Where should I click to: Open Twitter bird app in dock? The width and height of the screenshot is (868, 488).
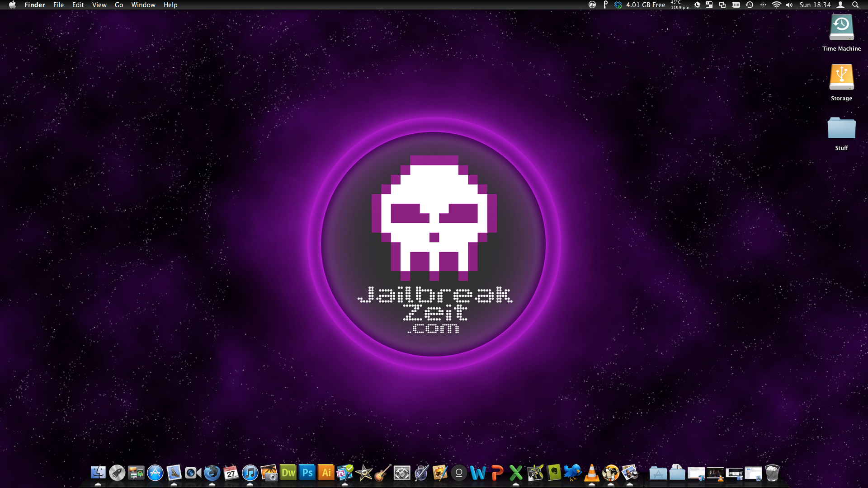point(573,473)
